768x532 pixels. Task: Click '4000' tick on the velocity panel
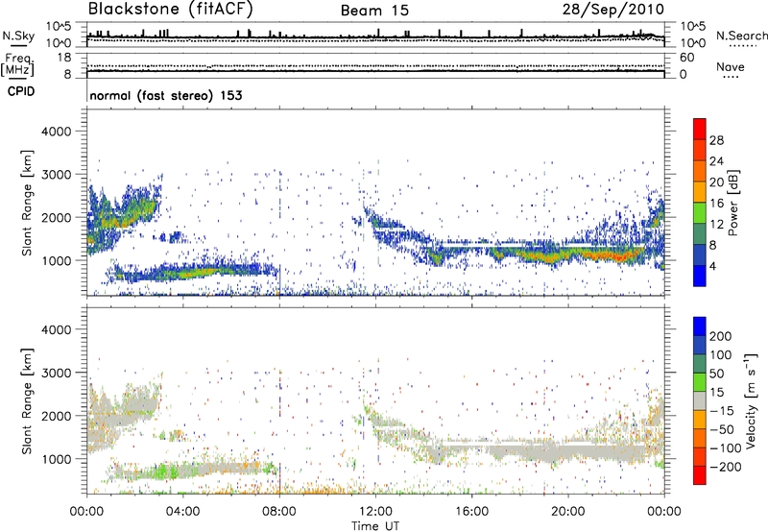pyautogui.click(x=57, y=329)
